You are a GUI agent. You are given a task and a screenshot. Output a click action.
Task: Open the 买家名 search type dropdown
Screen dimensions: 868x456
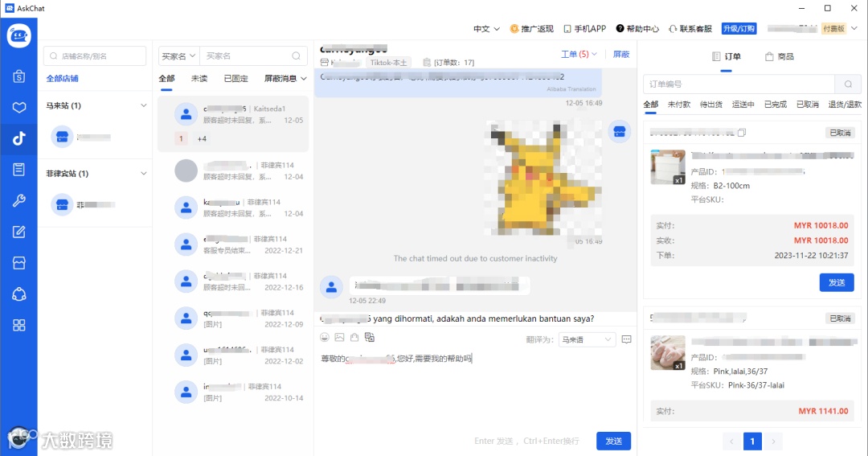178,56
